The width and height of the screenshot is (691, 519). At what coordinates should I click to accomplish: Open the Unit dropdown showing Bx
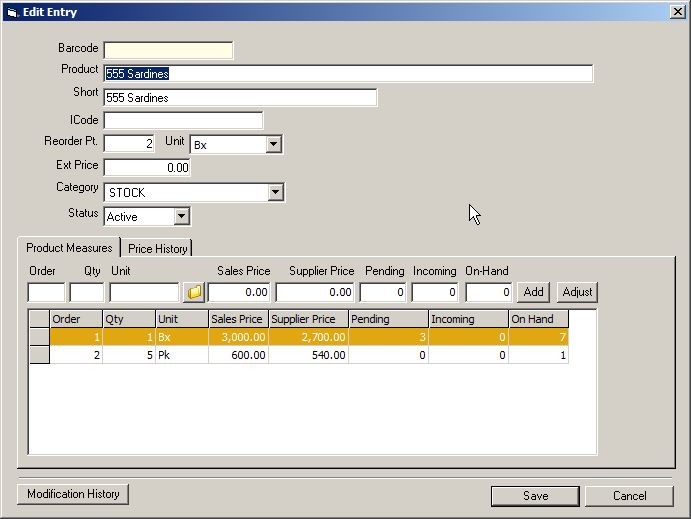coord(274,145)
